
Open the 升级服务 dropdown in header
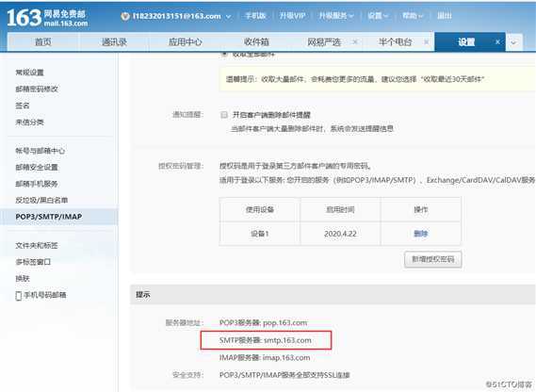pyautogui.click(x=336, y=16)
